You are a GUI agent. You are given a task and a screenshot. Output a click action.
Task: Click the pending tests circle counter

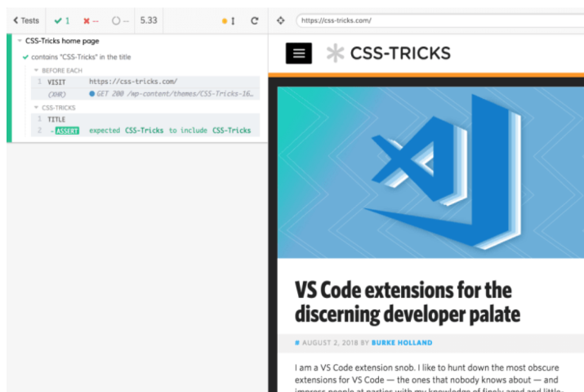click(x=119, y=20)
